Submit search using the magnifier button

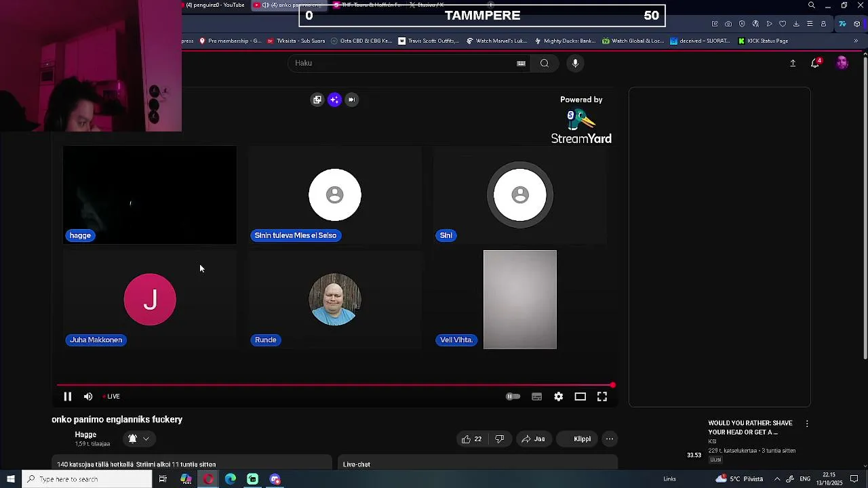point(545,63)
